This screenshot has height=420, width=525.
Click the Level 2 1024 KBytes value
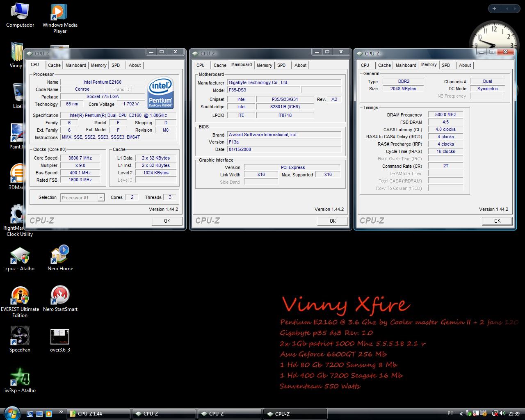click(x=156, y=173)
